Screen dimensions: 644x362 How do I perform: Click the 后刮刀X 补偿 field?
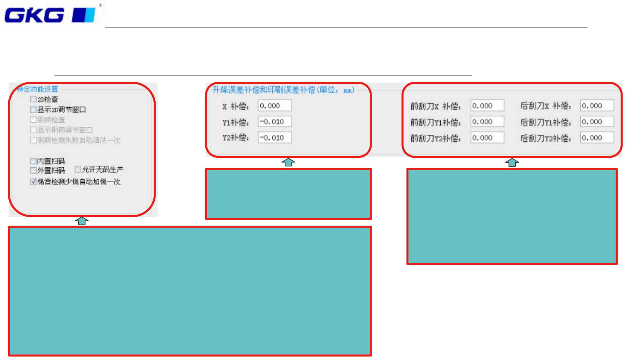[597, 106]
